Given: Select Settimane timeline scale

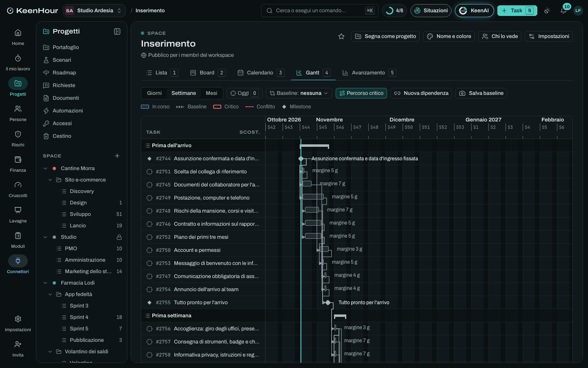Looking at the screenshot, I should (x=184, y=93).
